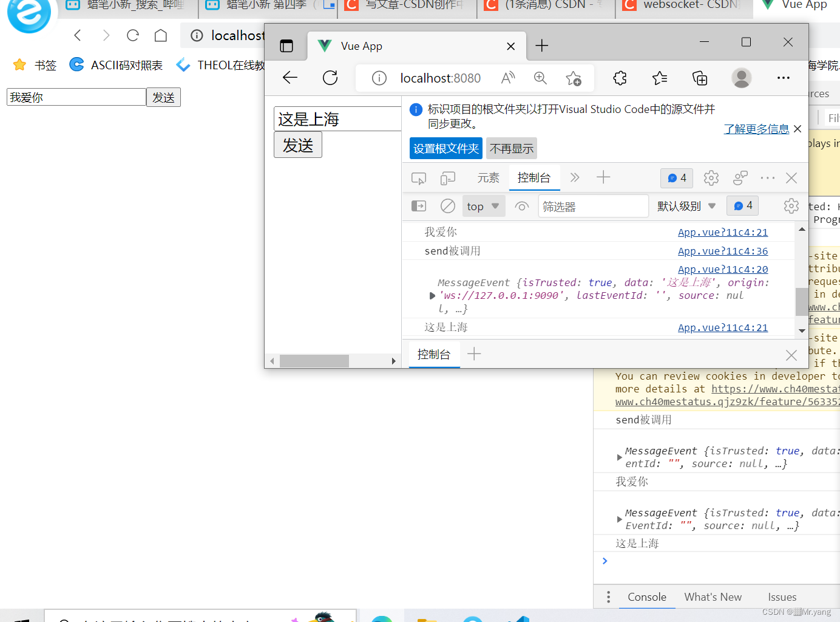Image resolution: width=840 pixels, height=622 pixels.
Task: Switch to the 控制台 tab in DevTools
Action: pyautogui.click(x=534, y=177)
